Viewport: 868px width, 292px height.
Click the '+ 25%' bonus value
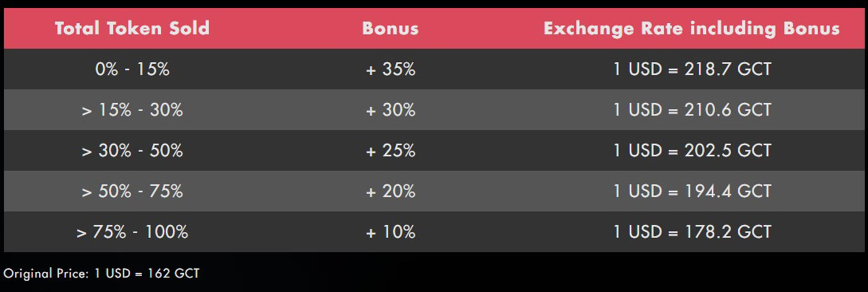tap(390, 151)
